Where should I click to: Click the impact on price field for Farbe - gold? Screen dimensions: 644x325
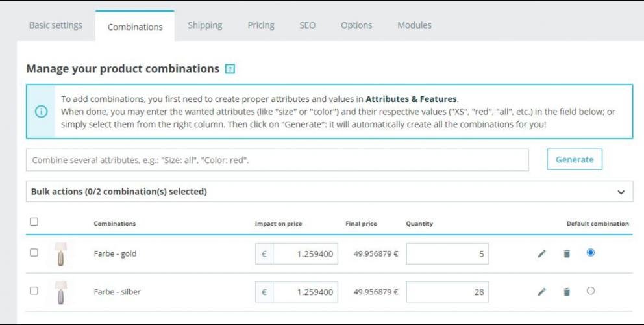click(x=306, y=254)
